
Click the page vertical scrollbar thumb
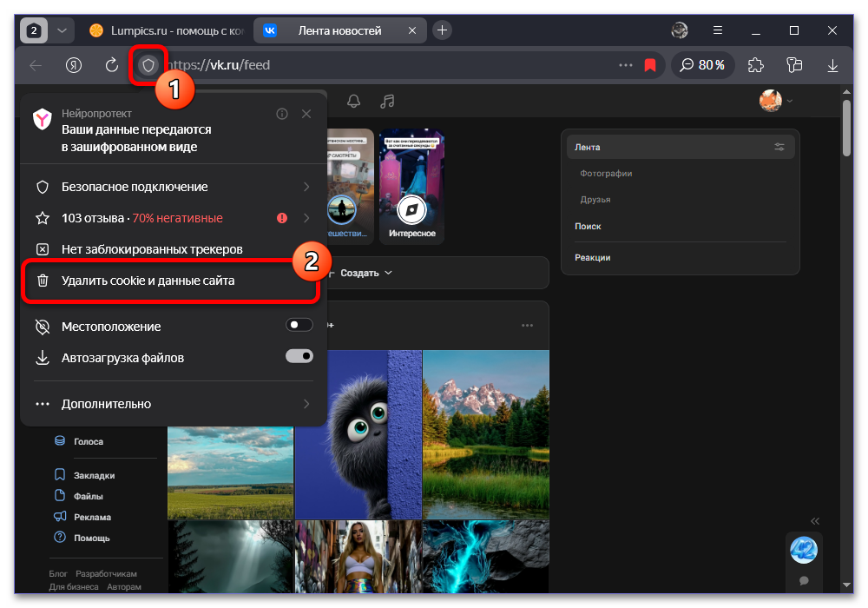846,128
